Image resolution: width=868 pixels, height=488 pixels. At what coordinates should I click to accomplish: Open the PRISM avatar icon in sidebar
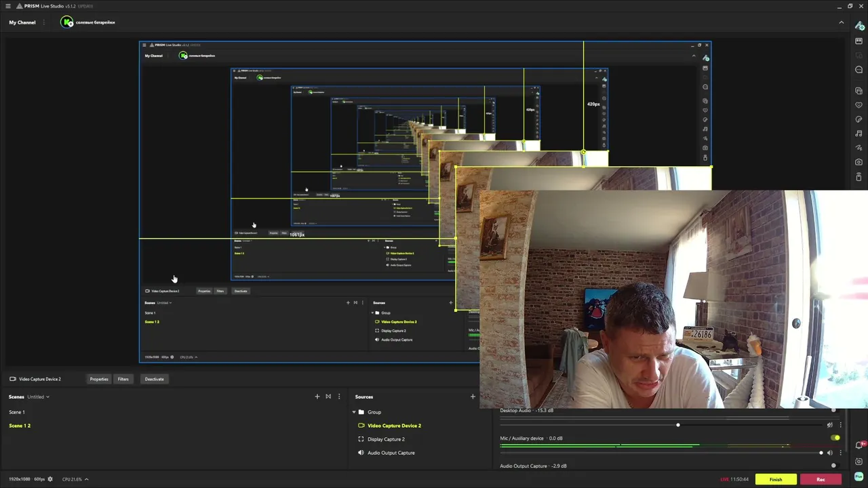(x=859, y=25)
